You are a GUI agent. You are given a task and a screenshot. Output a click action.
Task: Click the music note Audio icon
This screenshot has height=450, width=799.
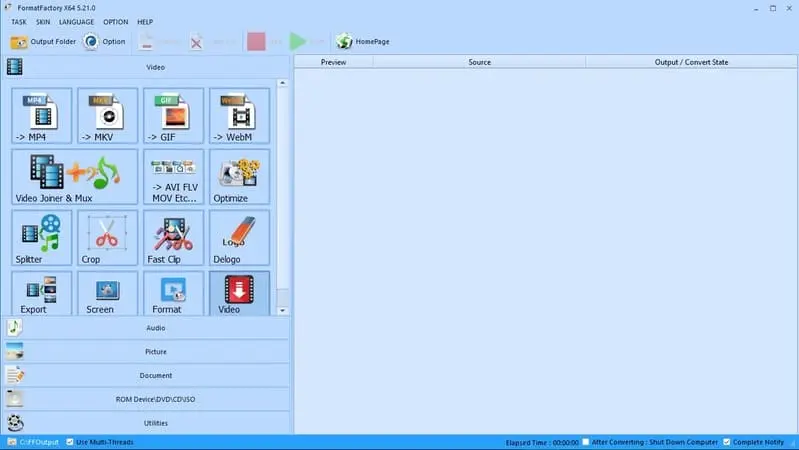click(x=15, y=328)
